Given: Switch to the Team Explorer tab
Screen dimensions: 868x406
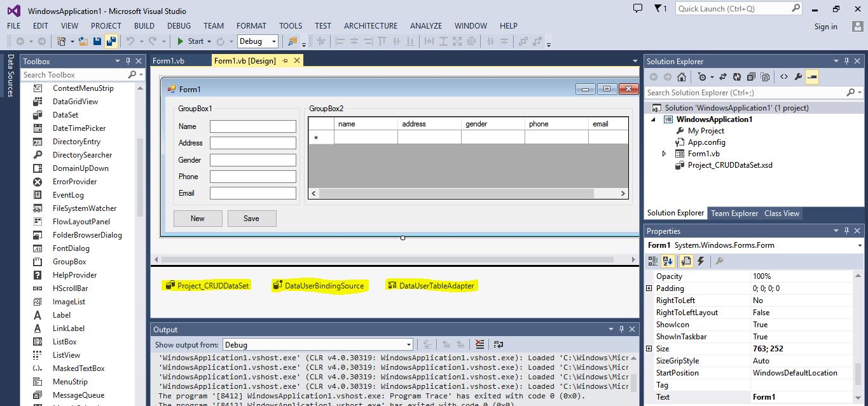Looking at the screenshot, I should click(734, 213).
